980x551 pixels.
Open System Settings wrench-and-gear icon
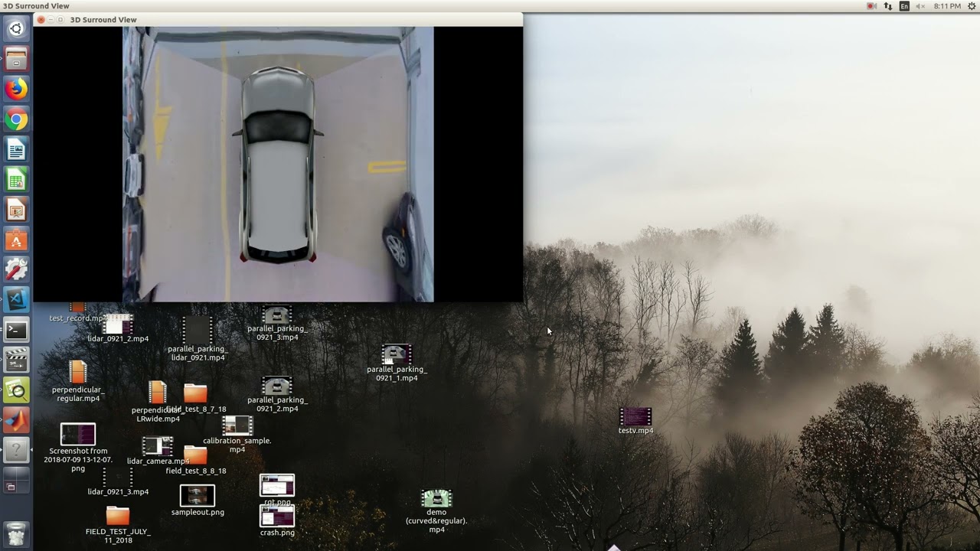(x=16, y=269)
